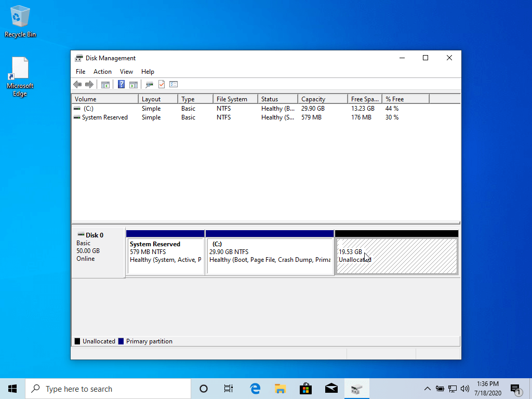The height and width of the screenshot is (399, 532).
Task: Open Help via blue question mark icon
Action: click(121, 84)
